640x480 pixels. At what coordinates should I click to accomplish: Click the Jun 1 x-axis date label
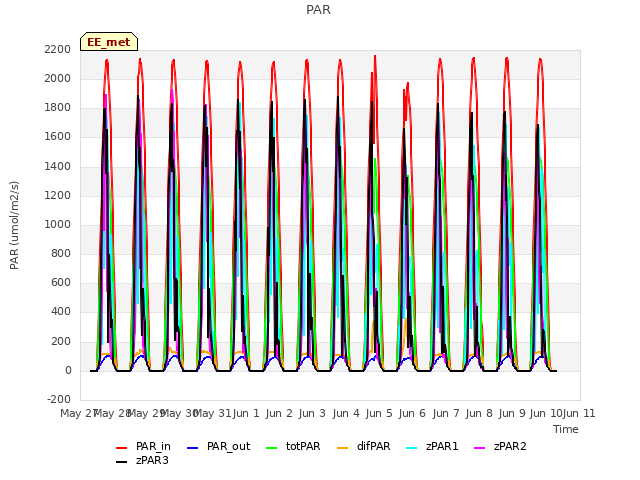click(x=246, y=413)
